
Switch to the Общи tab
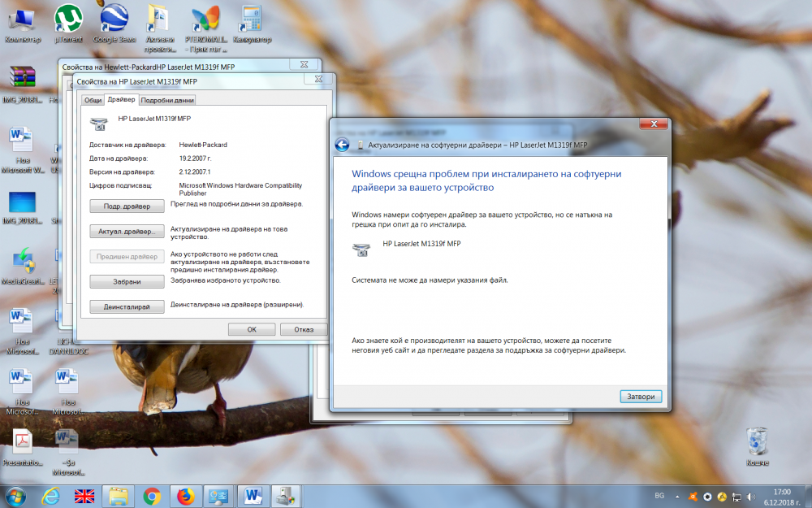click(x=93, y=100)
